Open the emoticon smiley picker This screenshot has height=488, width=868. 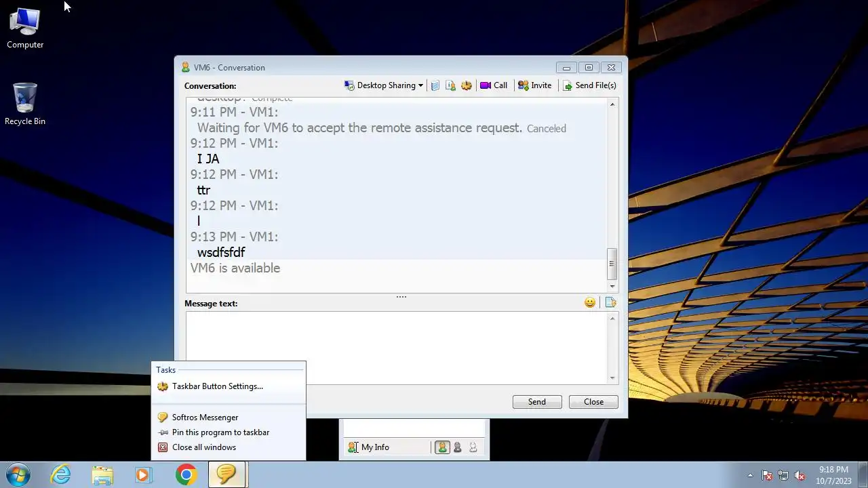click(590, 303)
